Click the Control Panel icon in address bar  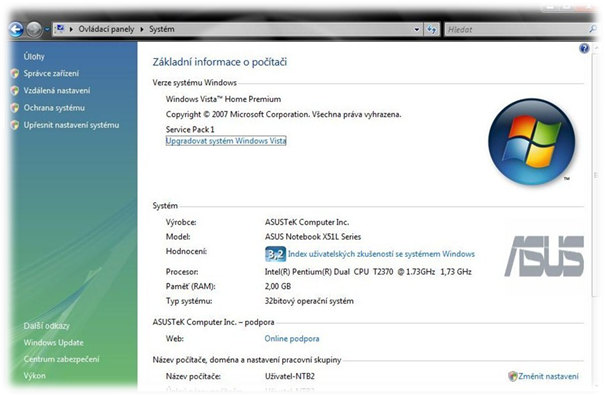click(x=60, y=29)
